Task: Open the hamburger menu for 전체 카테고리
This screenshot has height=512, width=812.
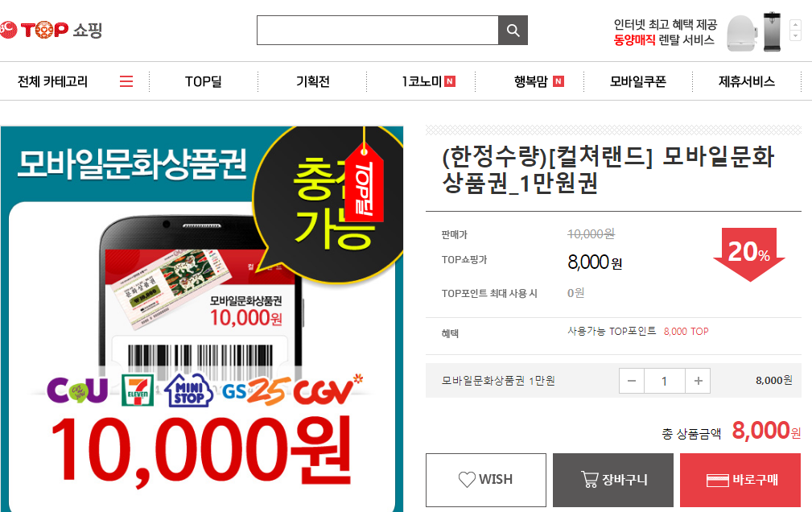Action: point(126,81)
